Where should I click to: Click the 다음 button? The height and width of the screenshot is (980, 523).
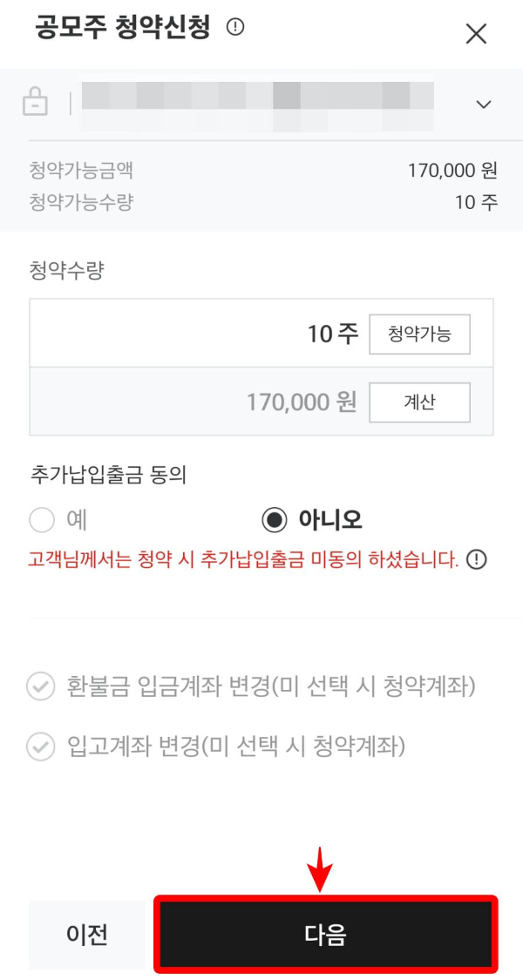tap(327, 934)
